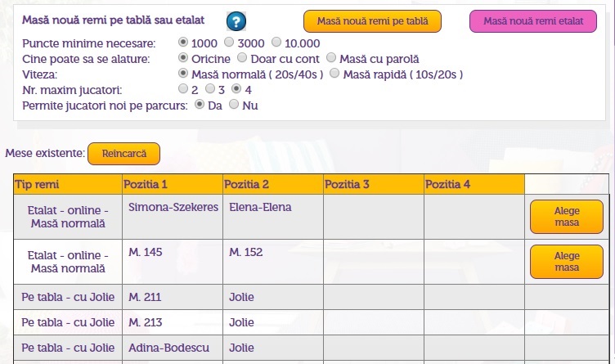
Task: Choose the table with Simona-Szekeres via Alege masa
Action: 567,217
